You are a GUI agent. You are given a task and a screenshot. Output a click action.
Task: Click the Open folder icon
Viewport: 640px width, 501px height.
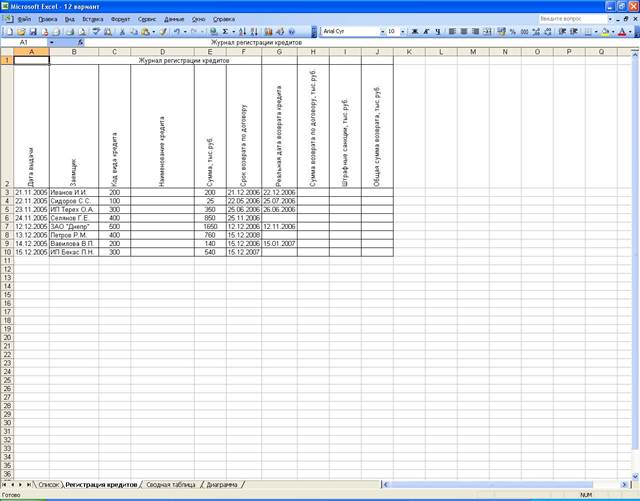(x=17, y=32)
